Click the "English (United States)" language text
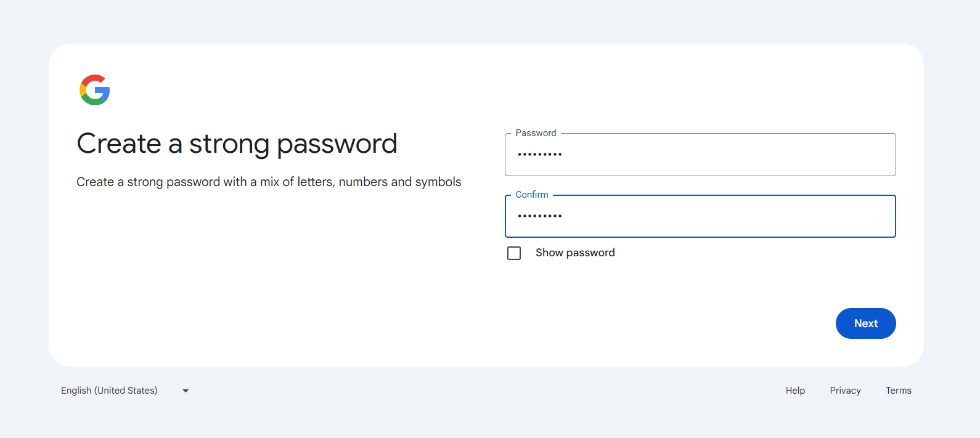 [109, 391]
